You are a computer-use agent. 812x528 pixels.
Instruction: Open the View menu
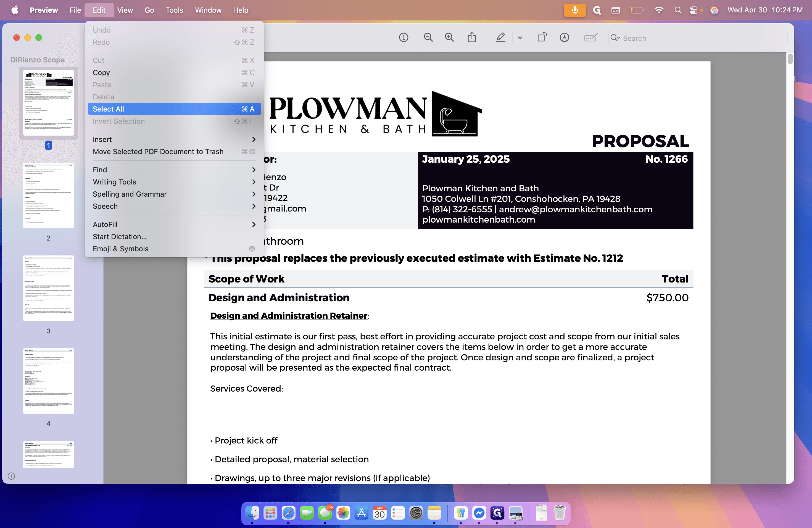(125, 10)
